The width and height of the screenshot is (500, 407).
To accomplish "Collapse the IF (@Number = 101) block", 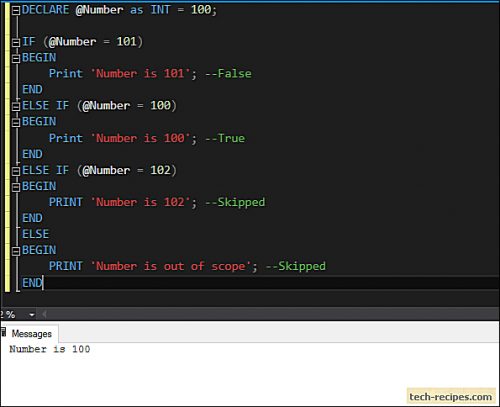I will coord(16,43).
